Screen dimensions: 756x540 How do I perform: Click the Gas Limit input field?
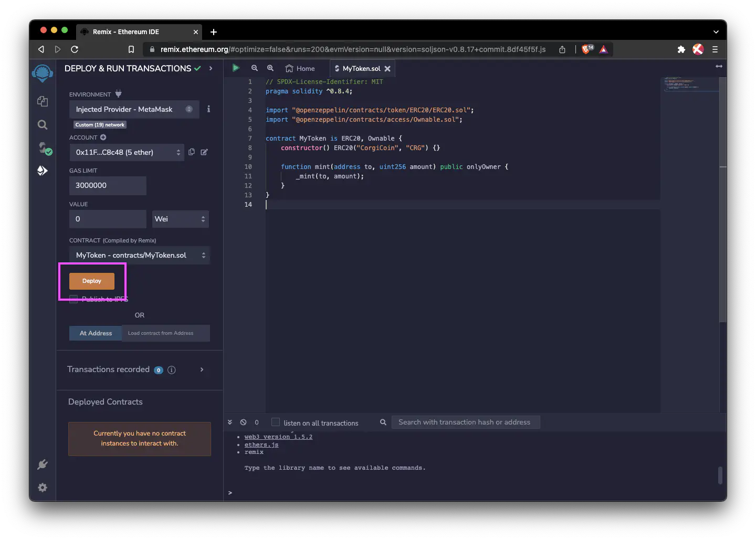tap(108, 185)
